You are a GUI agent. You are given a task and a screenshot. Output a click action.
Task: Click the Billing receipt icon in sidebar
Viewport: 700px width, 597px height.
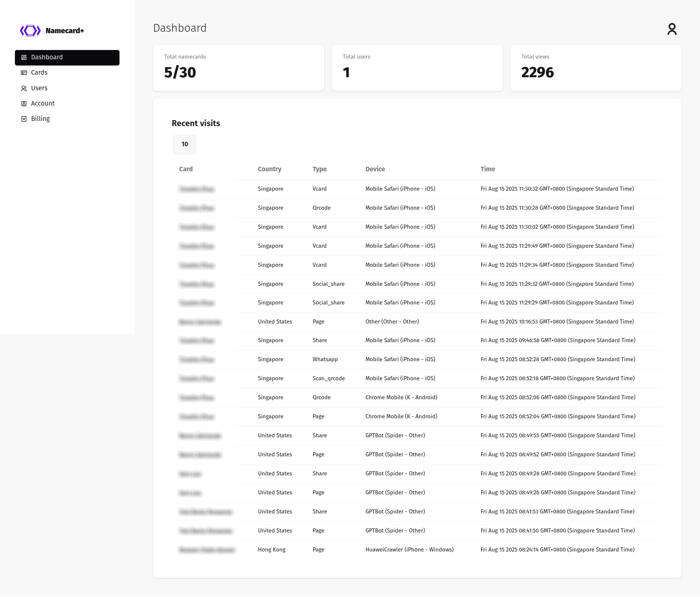coord(24,119)
